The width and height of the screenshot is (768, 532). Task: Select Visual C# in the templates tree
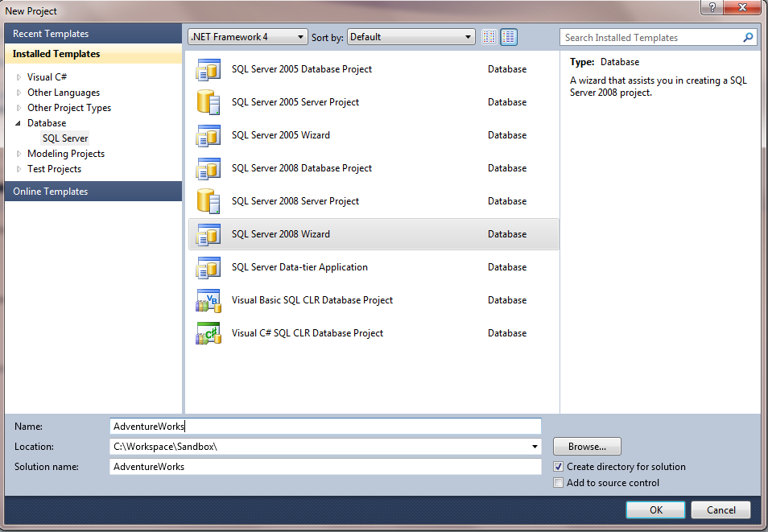coord(47,77)
